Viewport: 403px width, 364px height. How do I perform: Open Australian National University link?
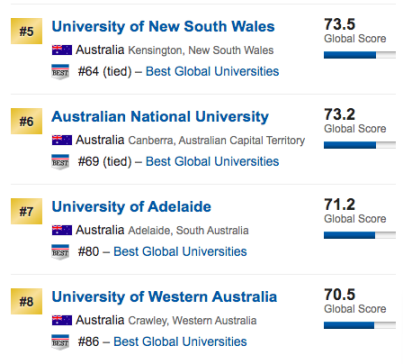pos(160,117)
